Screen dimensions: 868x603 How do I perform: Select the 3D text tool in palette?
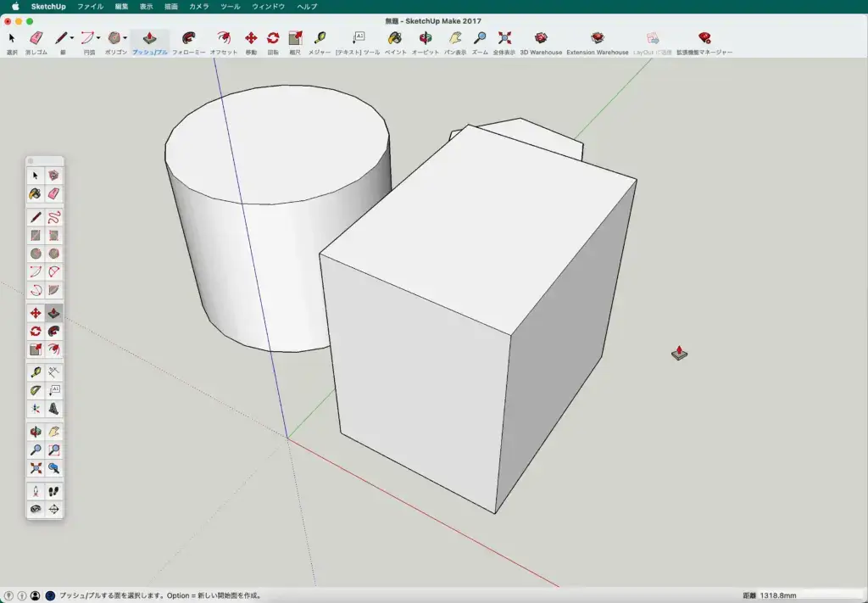(53, 409)
